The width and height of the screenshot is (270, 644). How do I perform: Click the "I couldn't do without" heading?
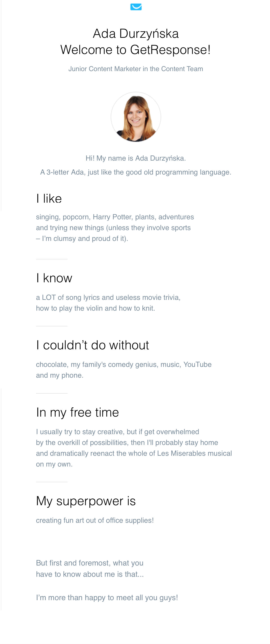pyautogui.click(x=92, y=345)
